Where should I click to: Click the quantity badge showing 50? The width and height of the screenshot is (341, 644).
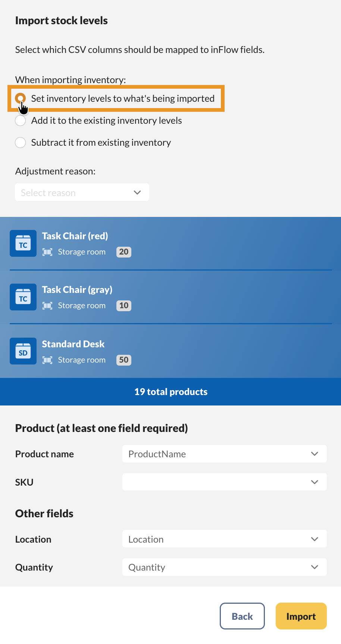(x=123, y=360)
